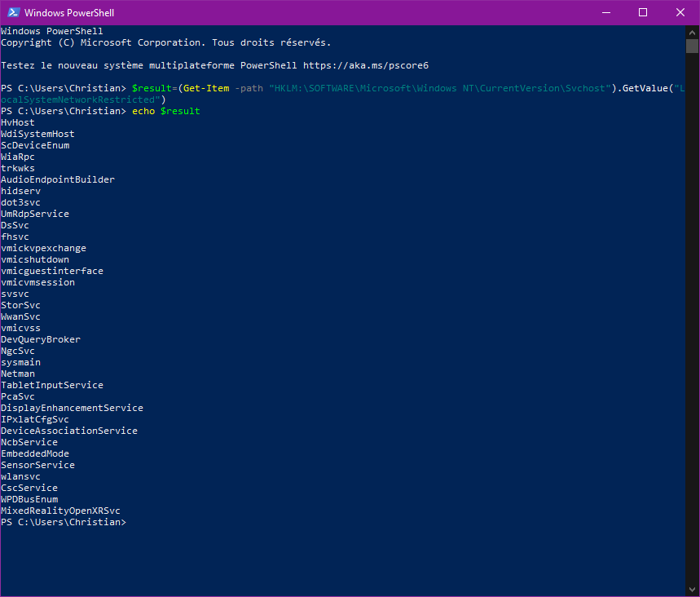
Task: Click the UmRdpService output line
Action: (35, 214)
